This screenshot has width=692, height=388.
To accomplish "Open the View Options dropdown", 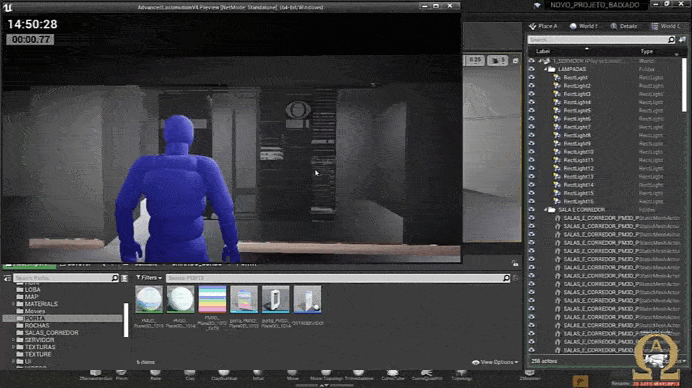I will 495,362.
